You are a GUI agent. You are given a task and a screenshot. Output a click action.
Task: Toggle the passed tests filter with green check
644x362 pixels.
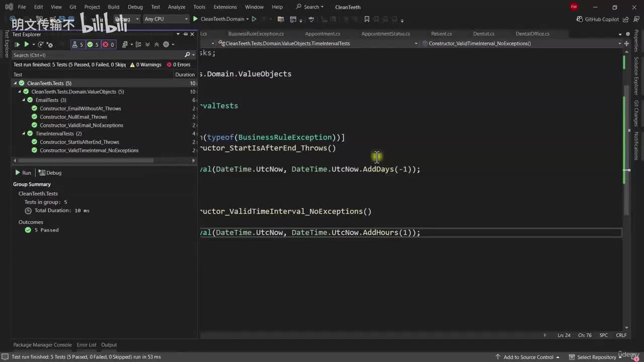93,44
